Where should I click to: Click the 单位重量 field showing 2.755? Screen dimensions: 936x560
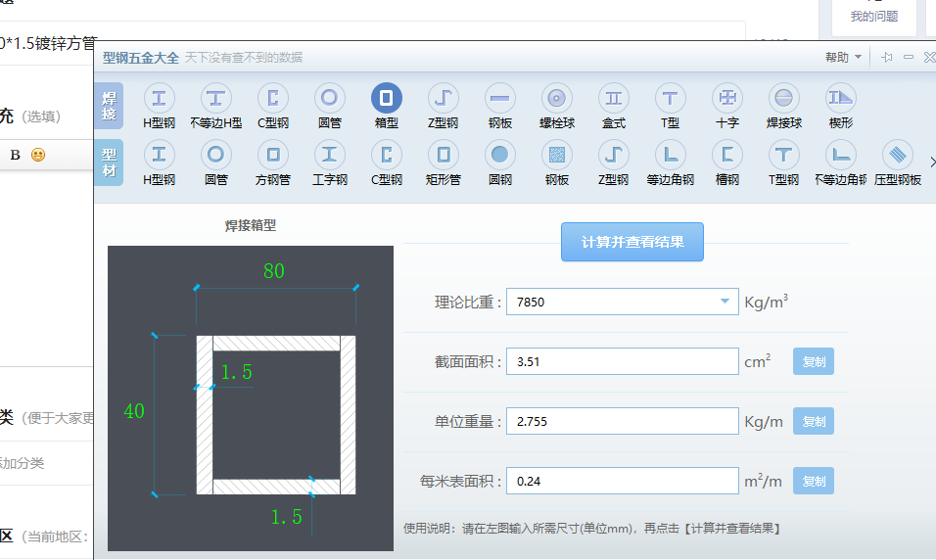622,421
